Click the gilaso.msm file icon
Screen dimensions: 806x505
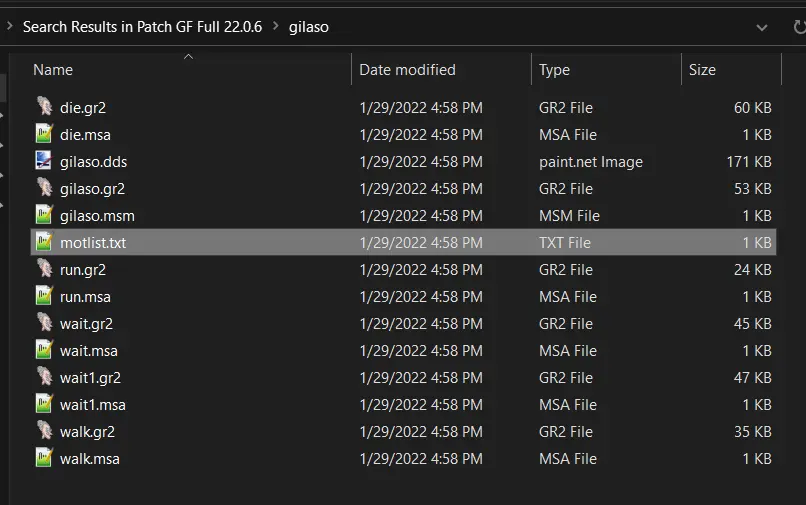click(x=44, y=215)
